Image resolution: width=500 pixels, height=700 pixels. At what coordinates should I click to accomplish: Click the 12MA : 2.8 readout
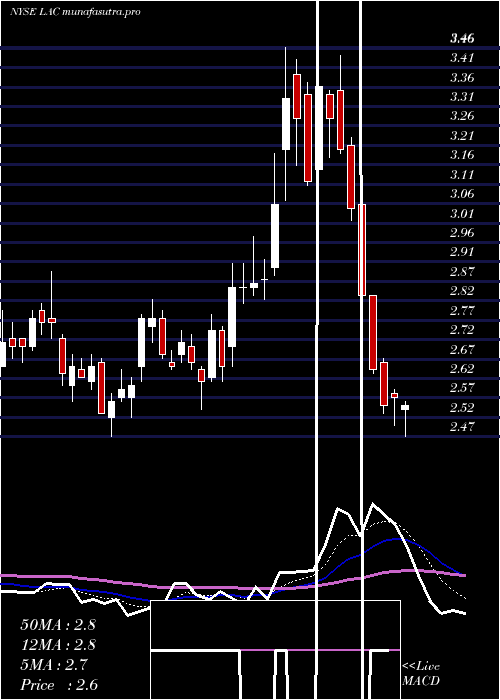coord(58,645)
